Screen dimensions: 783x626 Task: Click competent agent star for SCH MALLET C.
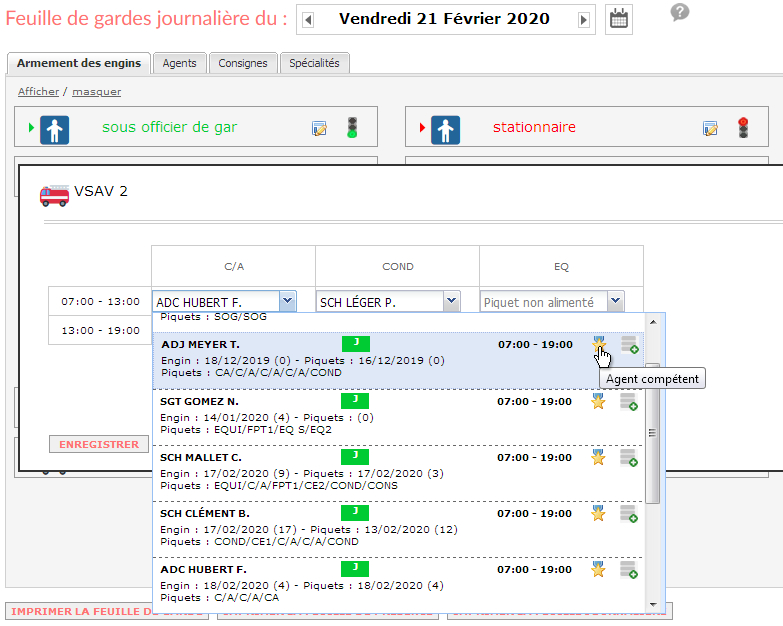pos(598,457)
